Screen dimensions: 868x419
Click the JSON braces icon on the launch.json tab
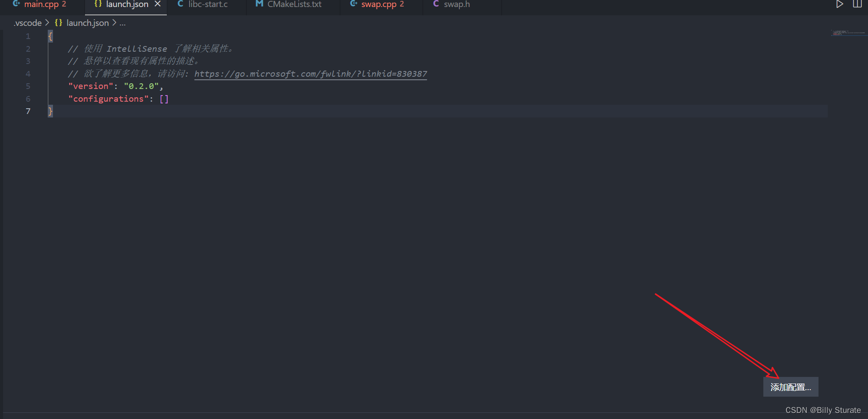(x=97, y=4)
